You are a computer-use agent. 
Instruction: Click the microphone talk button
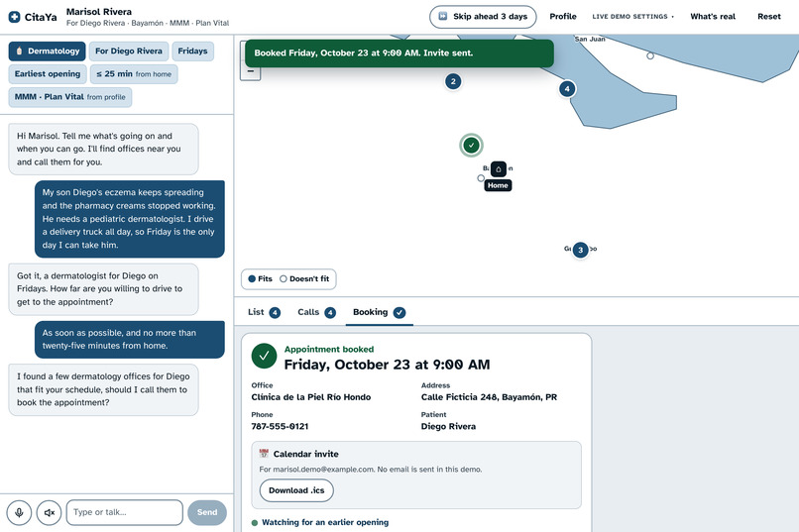pos(19,512)
